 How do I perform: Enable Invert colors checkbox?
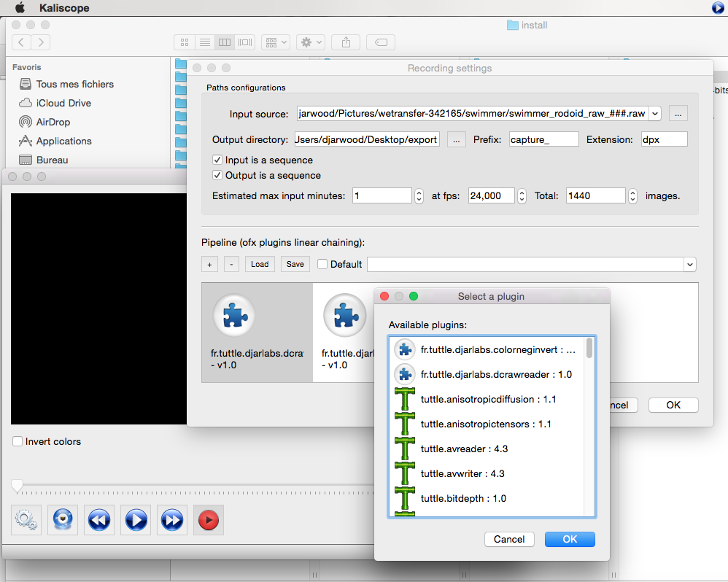click(x=18, y=441)
